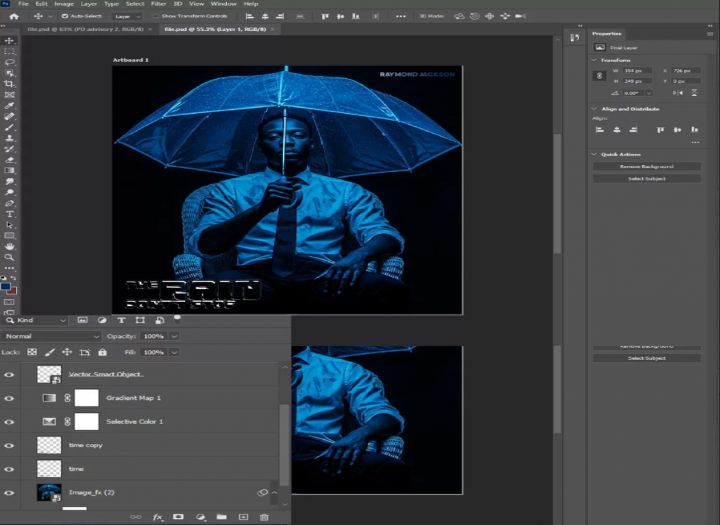Image resolution: width=720 pixels, height=525 pixels.
Task: Filter layers by type layer icon
Action: pos(121,320)
